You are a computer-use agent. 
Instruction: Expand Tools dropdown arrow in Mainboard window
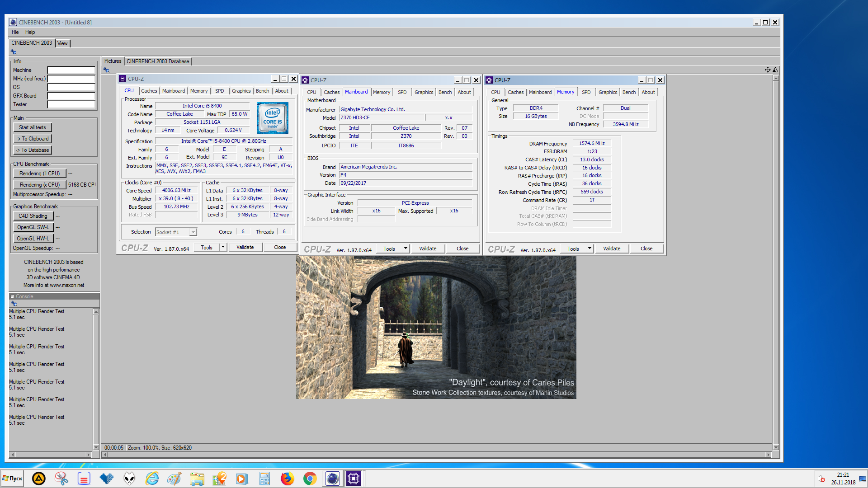406,249
